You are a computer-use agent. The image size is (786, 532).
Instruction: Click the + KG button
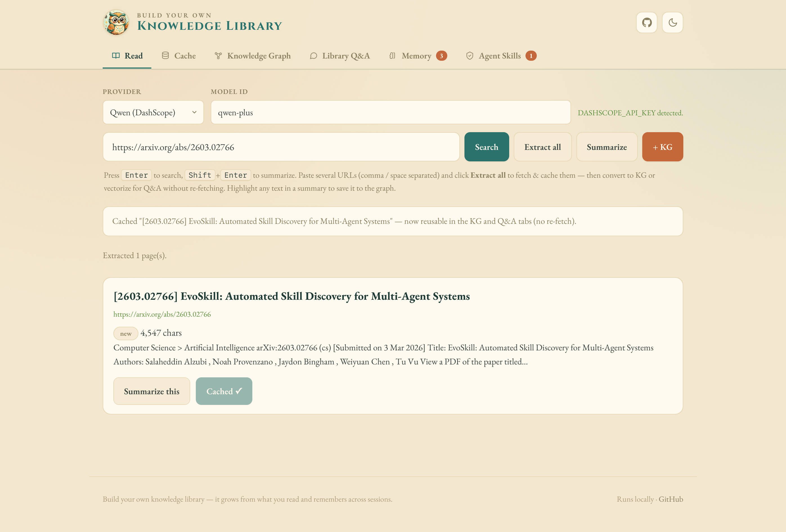[x=663, y=147]
